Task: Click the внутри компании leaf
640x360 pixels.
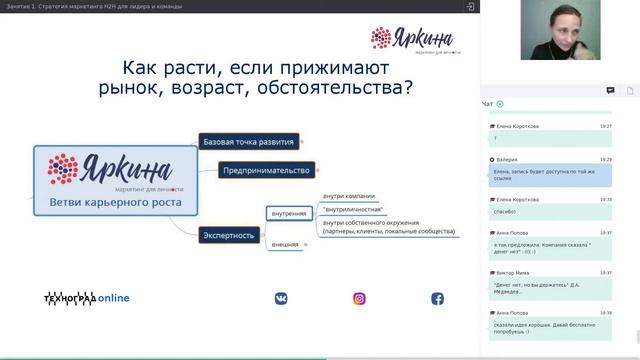Action: point(349,196)
